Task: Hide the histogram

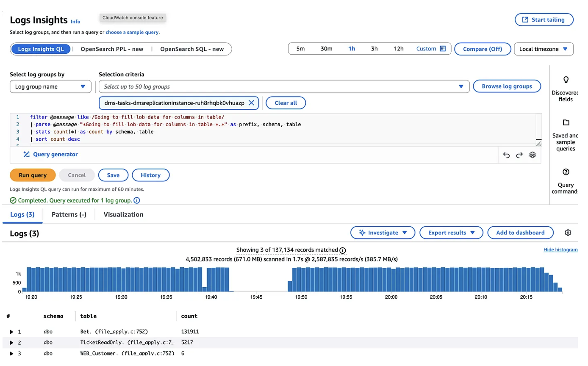Action: coord(560,250)
